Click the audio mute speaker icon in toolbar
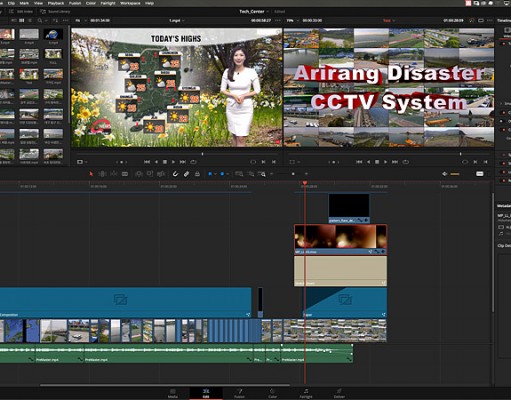This screenshot has height=400, width=511. click(444, 174)
